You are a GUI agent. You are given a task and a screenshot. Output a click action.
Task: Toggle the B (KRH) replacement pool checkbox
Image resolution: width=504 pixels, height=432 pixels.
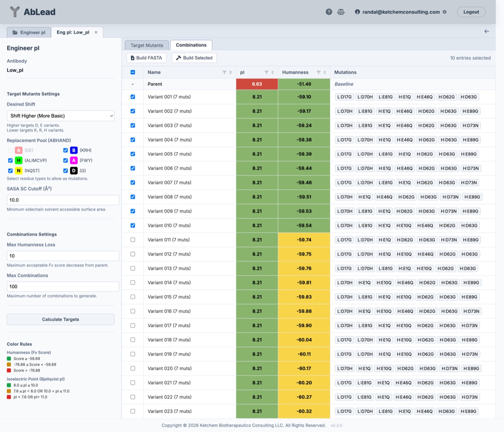click(66, 150)
